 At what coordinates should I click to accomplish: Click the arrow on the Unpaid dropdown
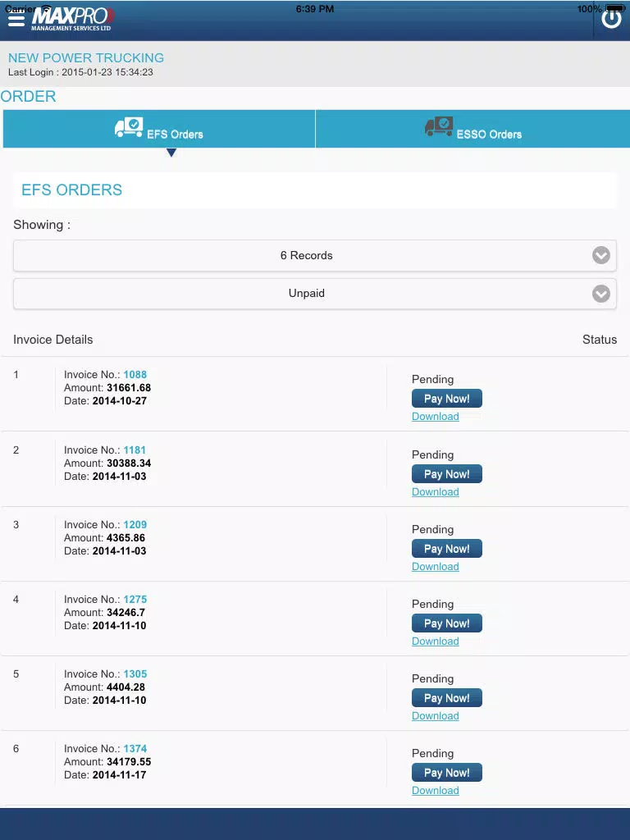click(601, 293)
